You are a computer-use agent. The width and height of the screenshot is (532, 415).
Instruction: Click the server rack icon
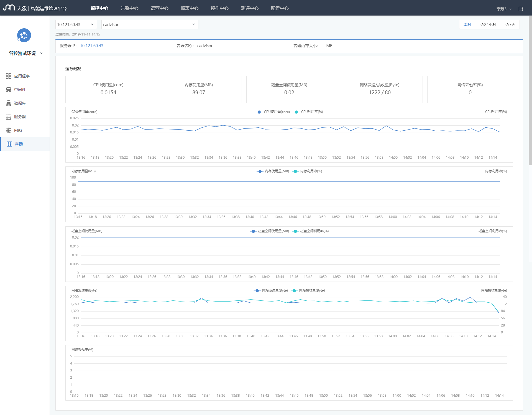(x=9, y=117)
